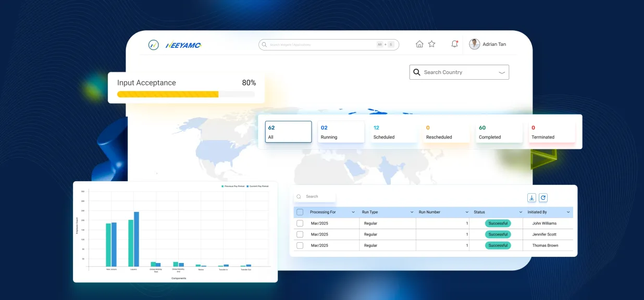Click the Neeyamo logo
The image size is (644, 300).
[x=183, y=45]
